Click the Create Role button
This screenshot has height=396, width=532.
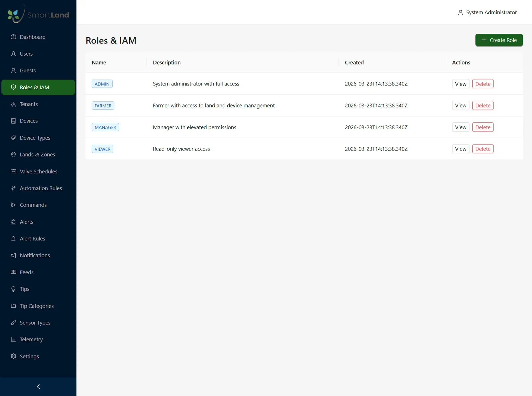tap(499, 40)
